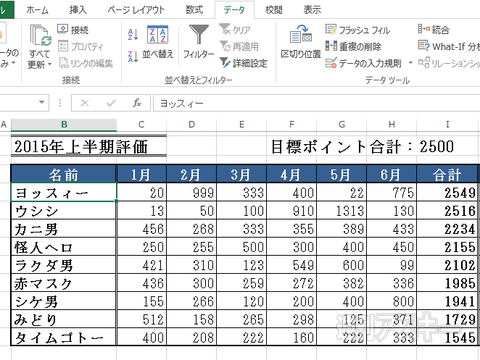Open Data Validation (データの入力規則)
Image resolution: width=480 pixels, height=360 pixels.
point(363,63)
